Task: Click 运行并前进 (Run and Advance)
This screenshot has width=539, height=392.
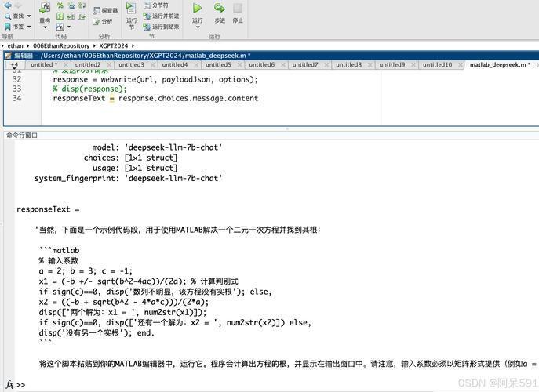Action: pos(161,16)
